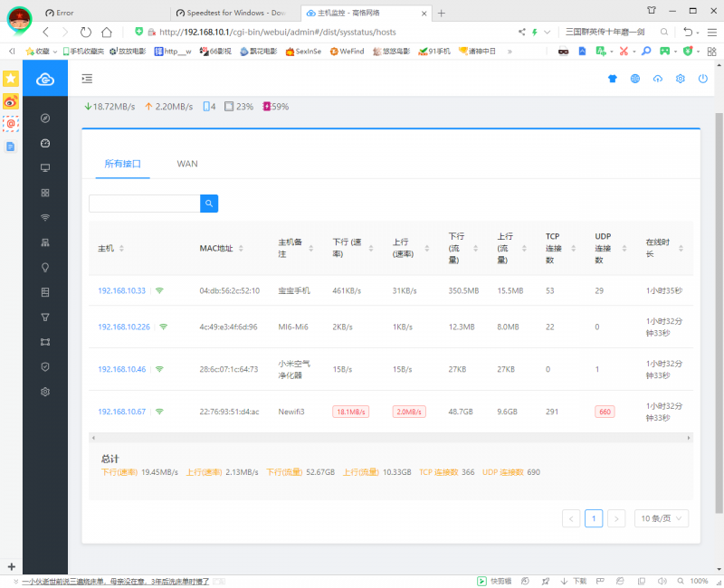The image size is (724, 588).
Task: Open settings gear in top-right header
Action: click(x=681, y=79)
